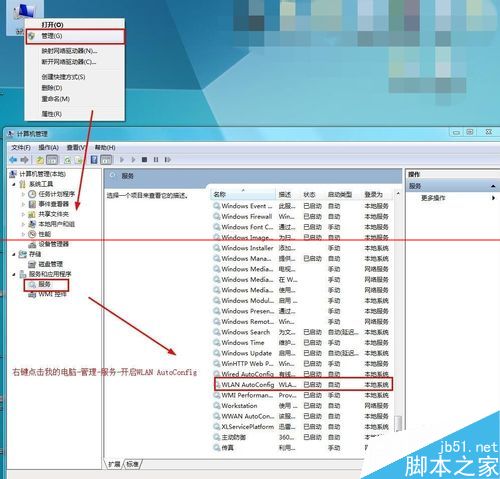Screen dimensions: 500x479
Task: Select the Windows Firewall service row
Action: pos(303,217)
